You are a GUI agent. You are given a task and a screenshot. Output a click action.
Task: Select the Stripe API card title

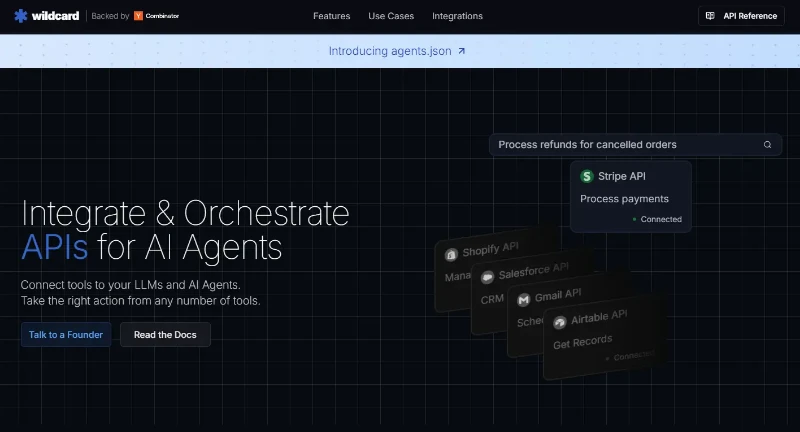pyautogui.click(x=621, y=176)
